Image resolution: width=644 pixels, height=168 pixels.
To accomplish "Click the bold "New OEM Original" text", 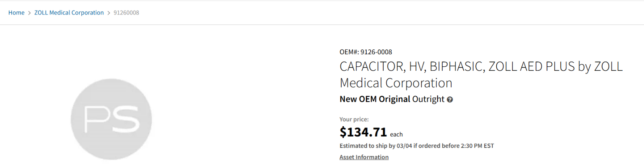I will coord(375,99).
